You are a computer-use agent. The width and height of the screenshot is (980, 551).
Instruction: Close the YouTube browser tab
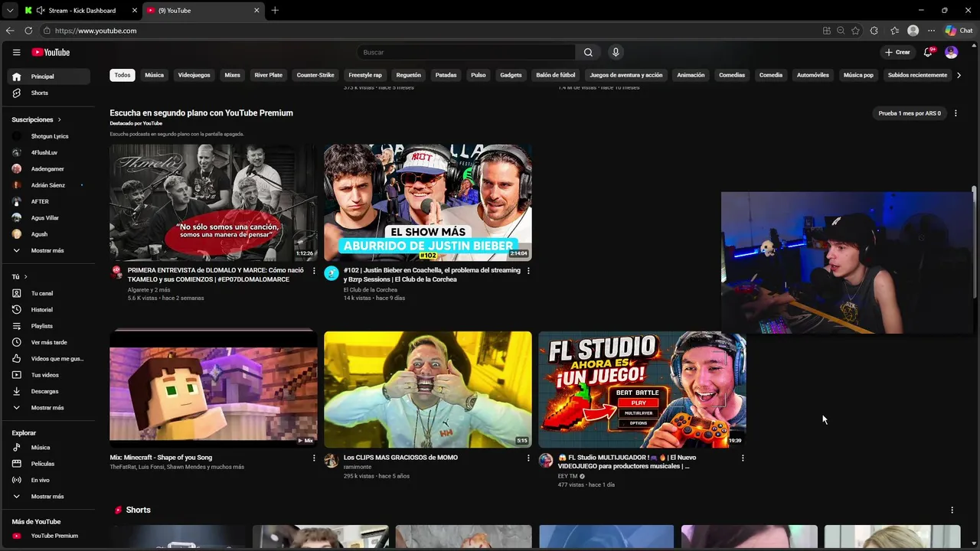256,11
